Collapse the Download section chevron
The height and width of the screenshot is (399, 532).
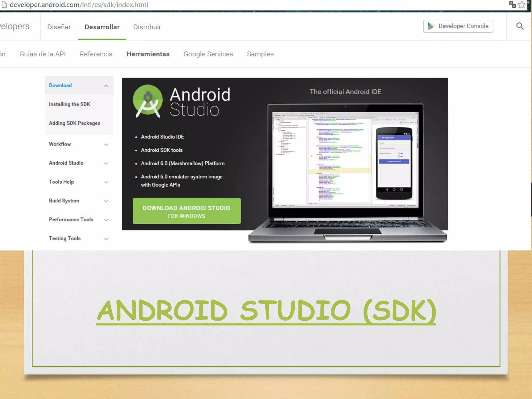coord(106,86)
